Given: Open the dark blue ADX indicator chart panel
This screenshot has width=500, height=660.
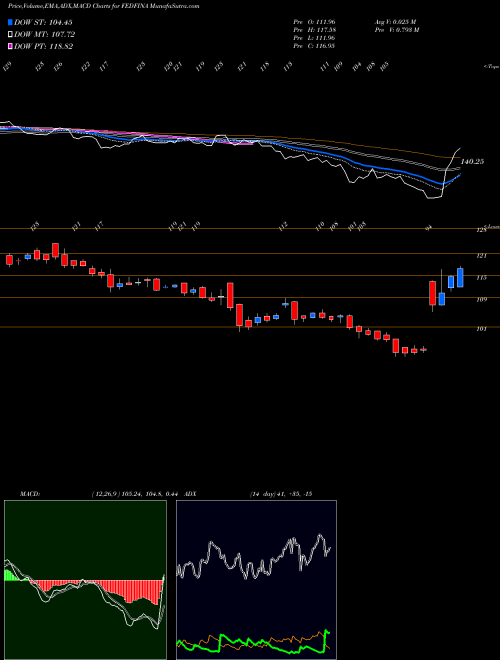Looking at the screenshot, I should (256, 580).
